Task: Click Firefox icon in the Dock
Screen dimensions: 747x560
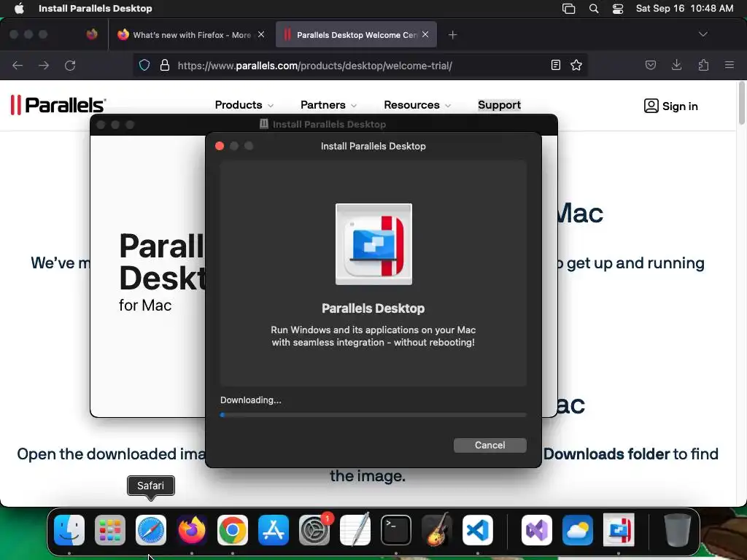Action: coord(192,530)
